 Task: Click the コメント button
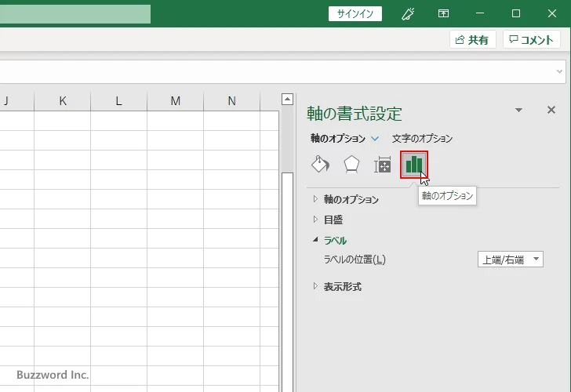pyautogui.click(x=531, y=39)
